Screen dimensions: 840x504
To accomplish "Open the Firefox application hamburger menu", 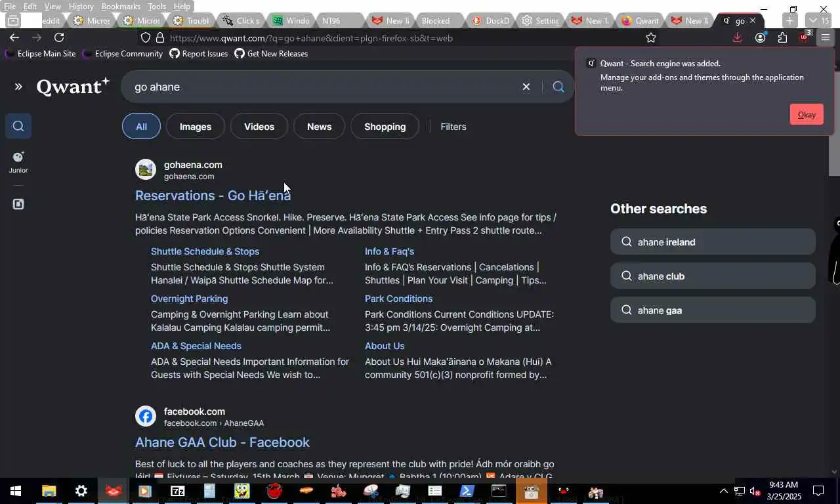I will tap(826, 37).
